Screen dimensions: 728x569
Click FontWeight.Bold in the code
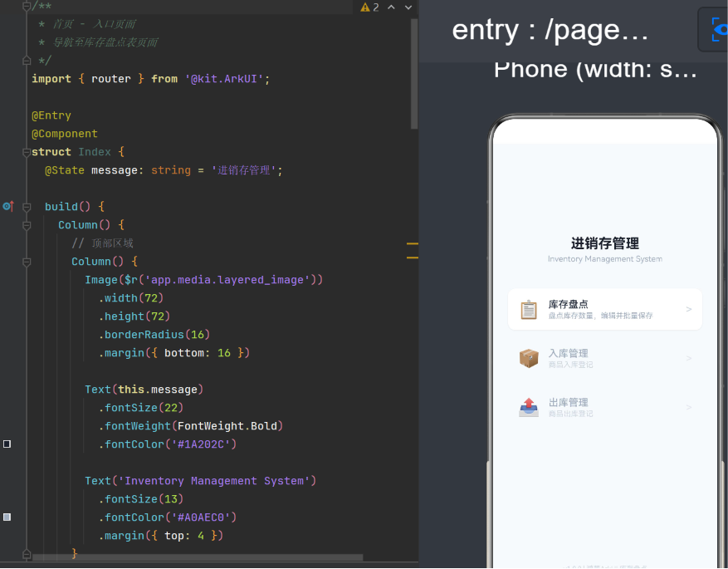tap(227, 426)
